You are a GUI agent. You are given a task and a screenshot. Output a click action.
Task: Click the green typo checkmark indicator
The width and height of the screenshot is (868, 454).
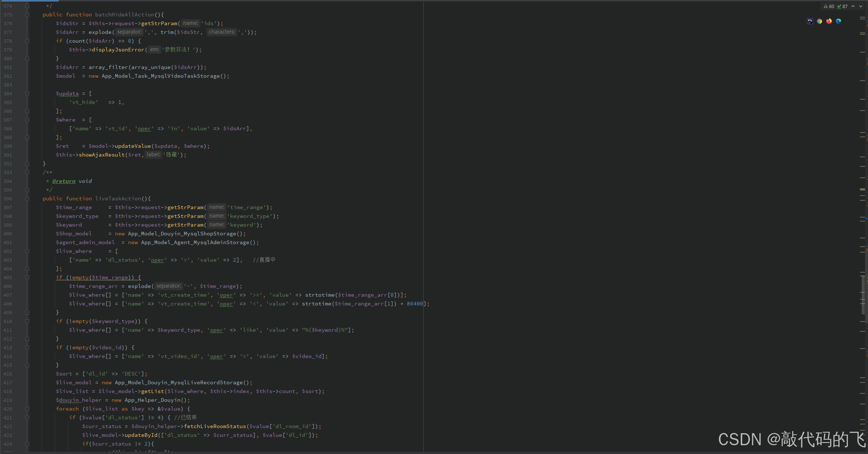tap(839, 6)
